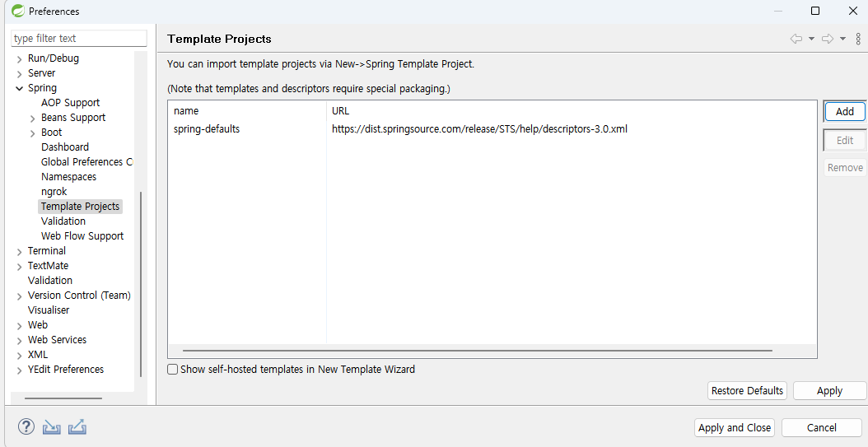Image resolution: width=868 pixels, height=447 pixels.
Task: Expand Version Control (Team) node
Action: coord(20,296)
